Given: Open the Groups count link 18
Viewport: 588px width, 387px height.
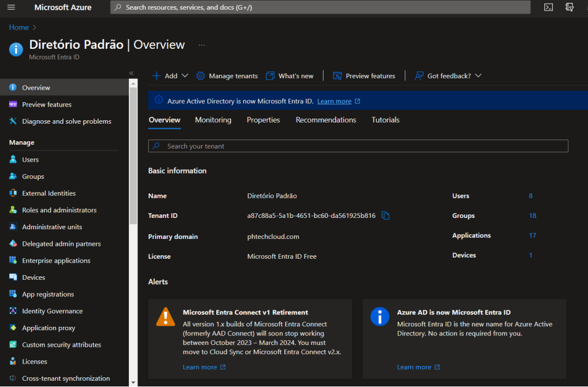Looking at the screenshot, I should [532, 216].
